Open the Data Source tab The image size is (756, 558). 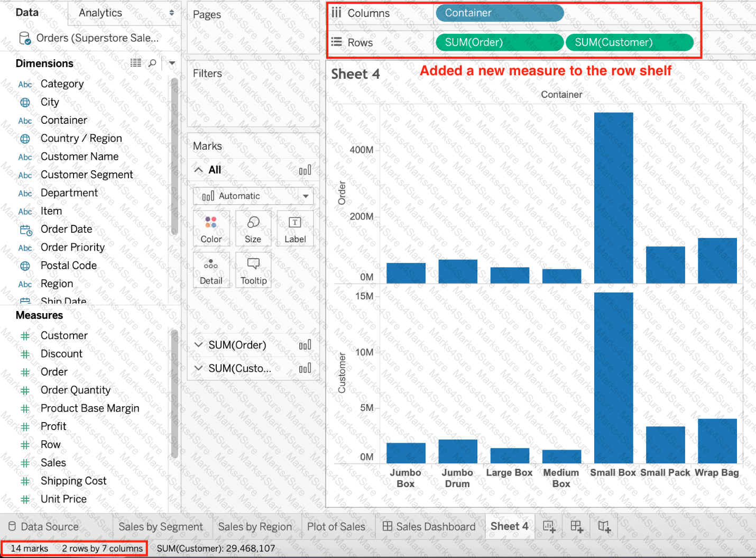[x=43, y=527]
